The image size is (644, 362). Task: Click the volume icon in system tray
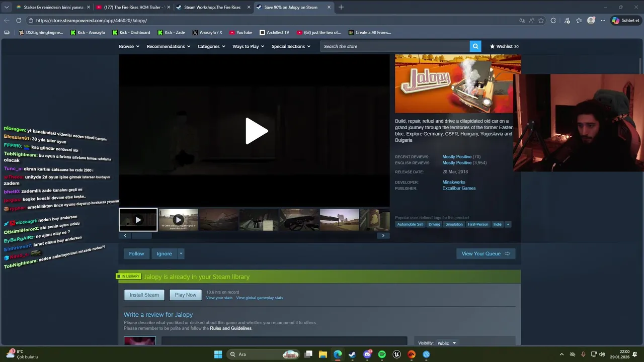603,354
